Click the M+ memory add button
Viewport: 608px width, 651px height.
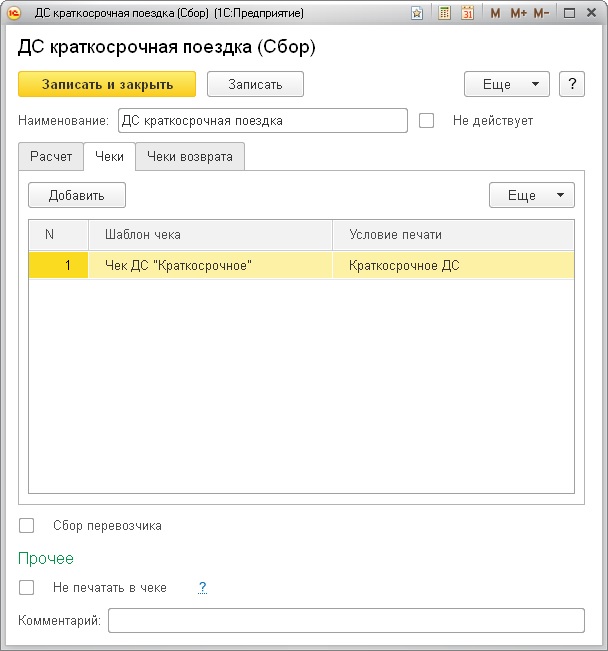pyautogui.click(x=518, y=13)
